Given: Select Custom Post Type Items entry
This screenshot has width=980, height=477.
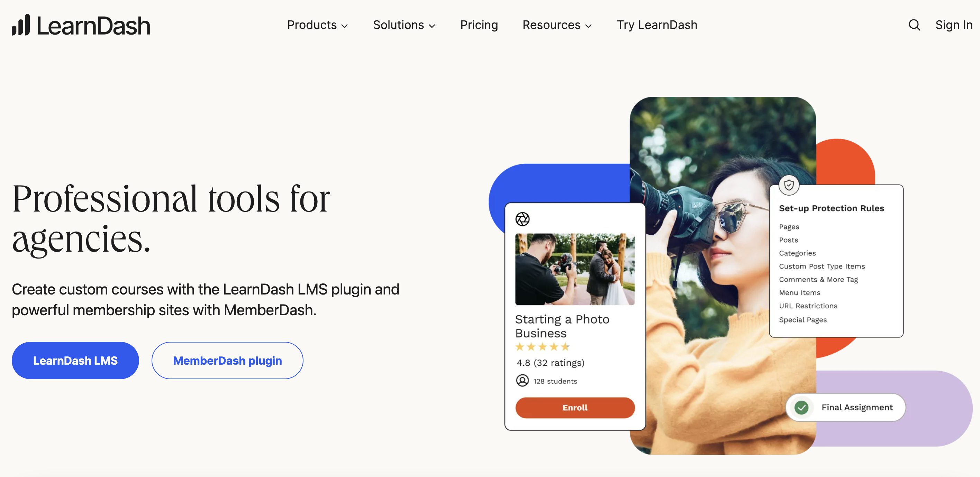Looking at the screenshot, I should tap(822, 266).
